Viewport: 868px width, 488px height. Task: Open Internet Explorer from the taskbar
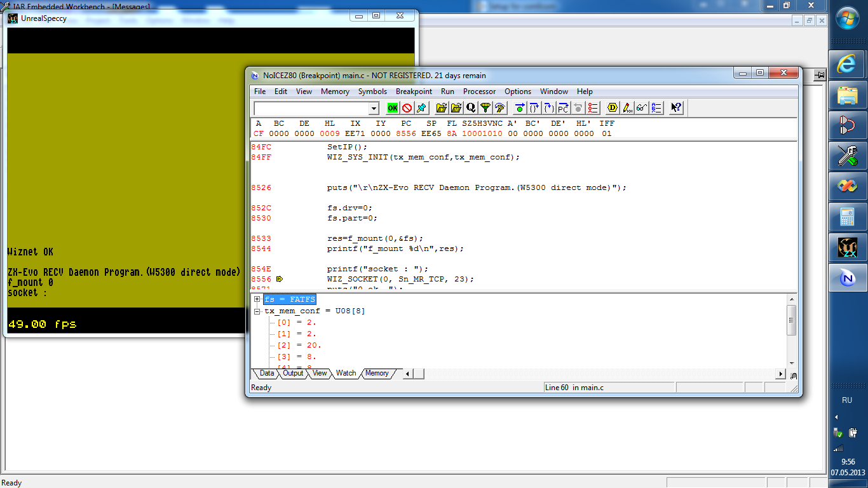click(x=848, y=64)
